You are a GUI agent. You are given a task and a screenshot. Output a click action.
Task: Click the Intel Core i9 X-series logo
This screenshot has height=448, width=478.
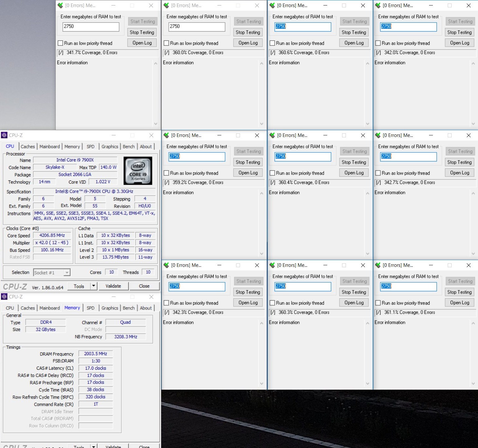(x=138, y=171)
